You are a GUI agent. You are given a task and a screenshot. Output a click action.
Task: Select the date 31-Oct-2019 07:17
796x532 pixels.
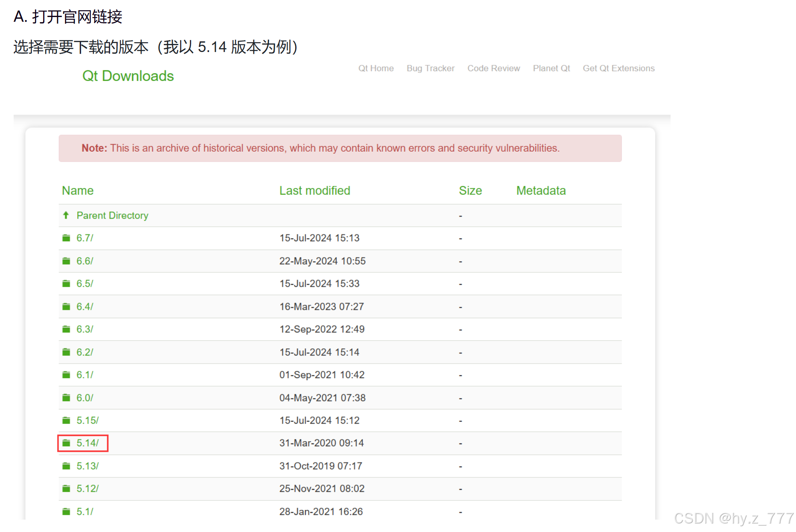(321, 466)
